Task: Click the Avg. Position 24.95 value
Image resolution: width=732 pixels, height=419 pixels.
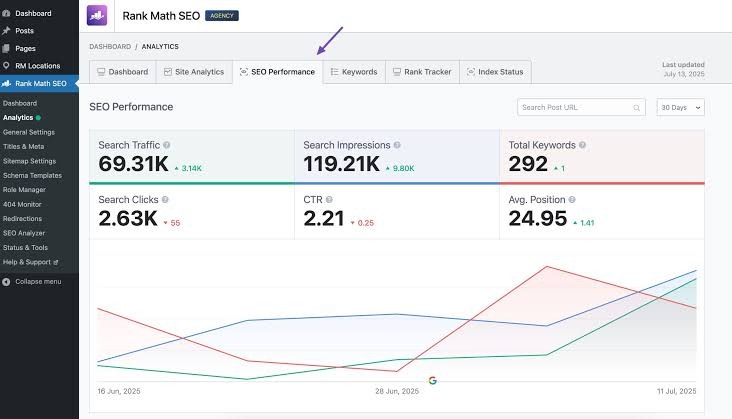Action: [x=538, y=218]
